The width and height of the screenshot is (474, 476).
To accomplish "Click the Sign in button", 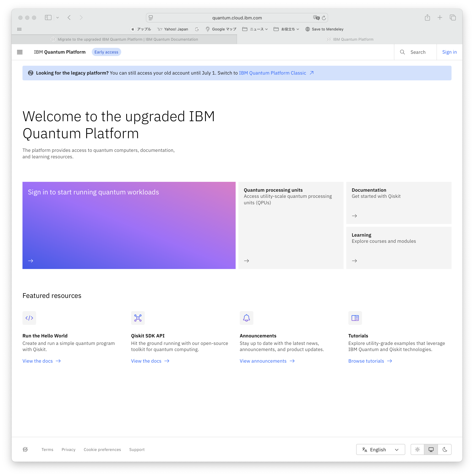I will [x=449, y=52].
